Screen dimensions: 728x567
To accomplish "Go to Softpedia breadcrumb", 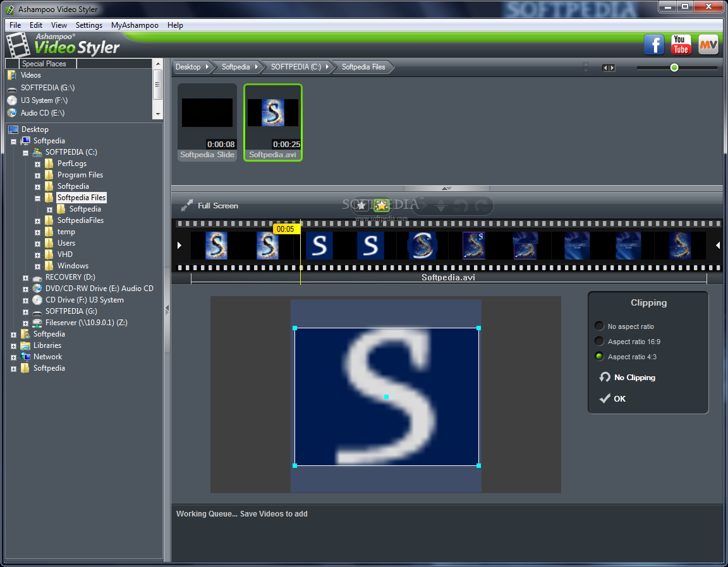I will (235, 67).
